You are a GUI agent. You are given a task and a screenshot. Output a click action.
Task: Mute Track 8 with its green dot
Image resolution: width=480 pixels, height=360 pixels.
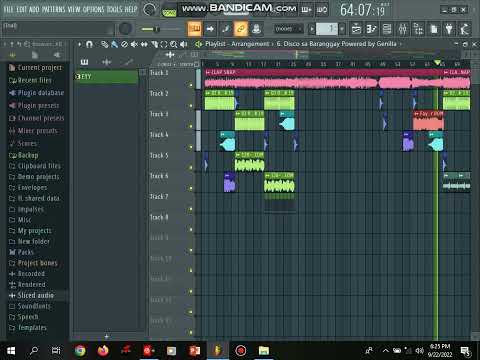pos(191,230)
